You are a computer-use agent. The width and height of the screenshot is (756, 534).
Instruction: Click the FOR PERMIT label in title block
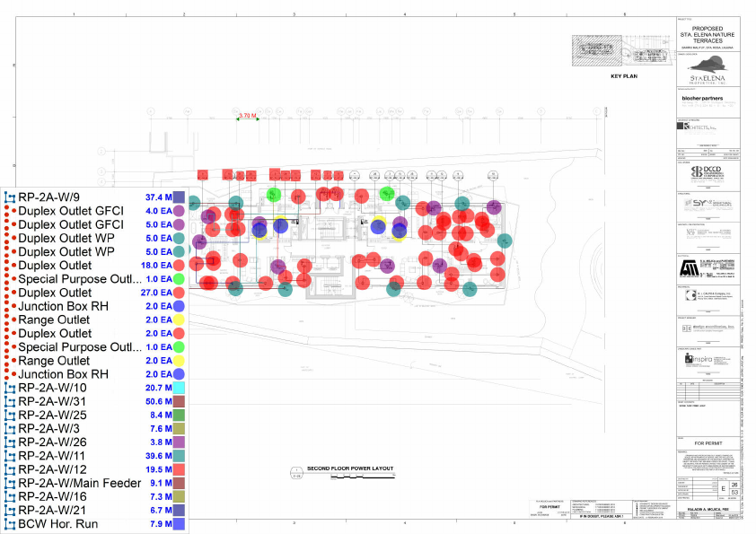[708, 442]
